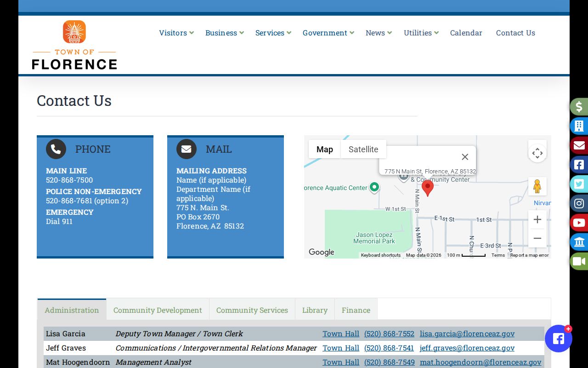Click the red map marker pin
This screenshot has height=368, width=588.
428,188
